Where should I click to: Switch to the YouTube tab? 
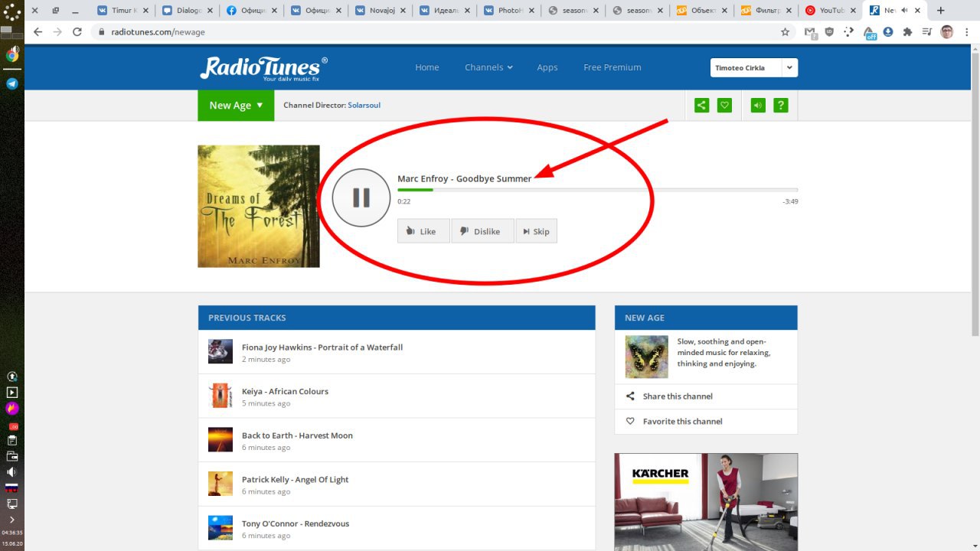point(831,11)
